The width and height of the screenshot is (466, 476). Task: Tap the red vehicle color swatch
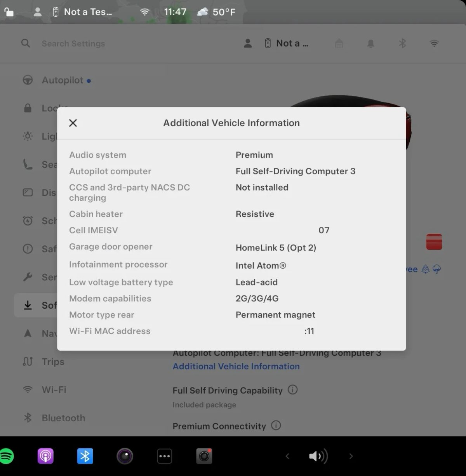tap(434, 242)
